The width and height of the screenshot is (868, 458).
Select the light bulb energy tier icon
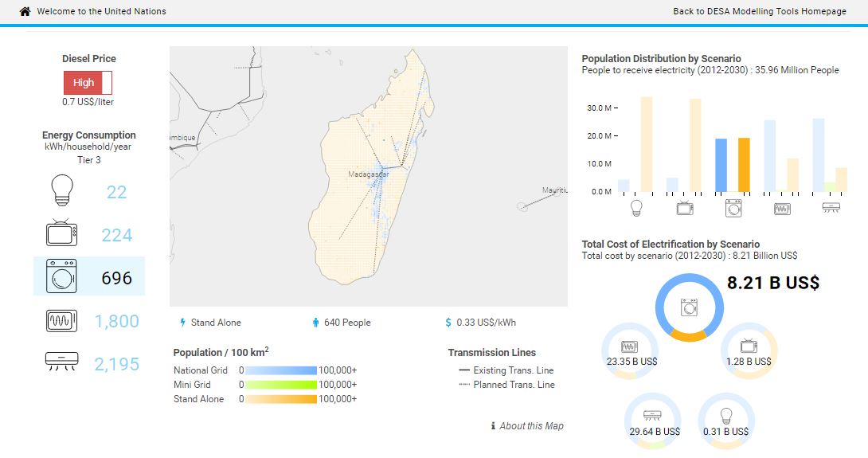pos(61,191)
